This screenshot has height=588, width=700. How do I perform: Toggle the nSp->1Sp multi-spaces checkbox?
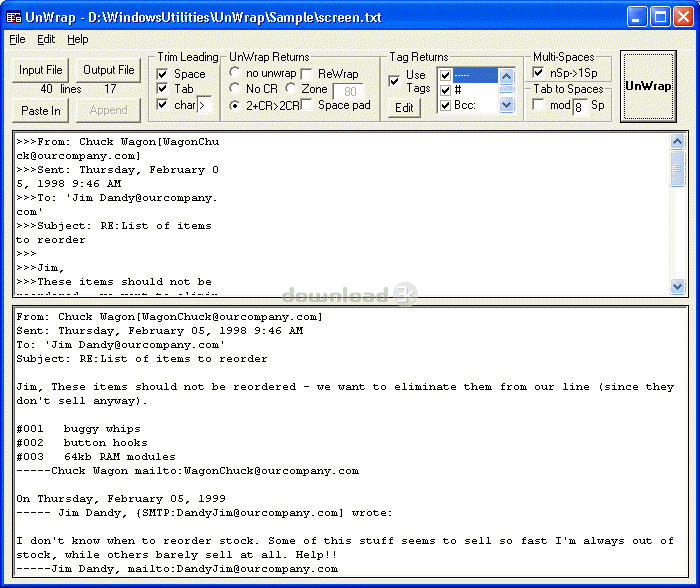pos(540,73)
